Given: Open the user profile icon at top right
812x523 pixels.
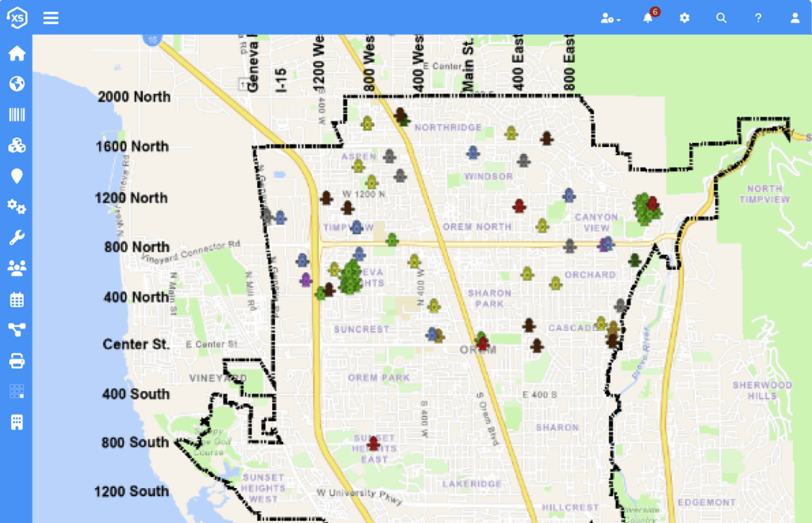Looking at the screenshot, I should point(795,18).
